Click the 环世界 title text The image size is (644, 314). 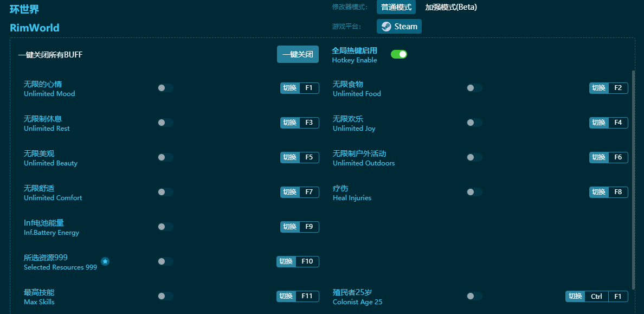(x=24, y=9)
